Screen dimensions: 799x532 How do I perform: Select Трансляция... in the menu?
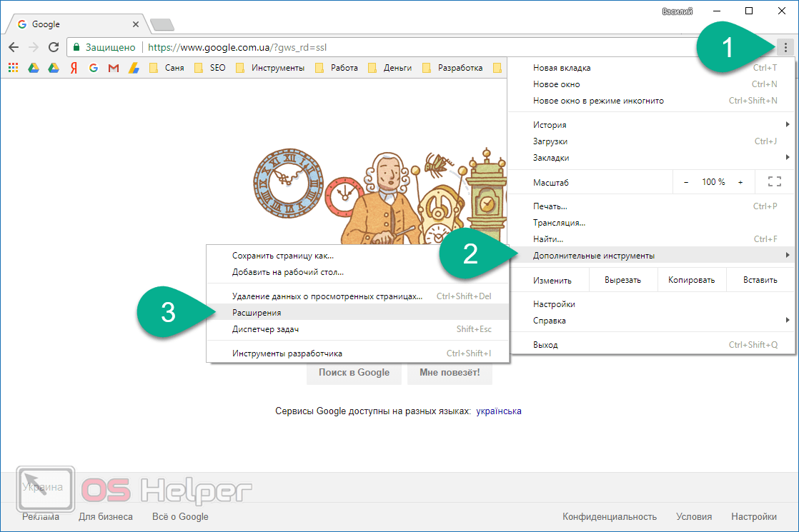tap(651, 223)
